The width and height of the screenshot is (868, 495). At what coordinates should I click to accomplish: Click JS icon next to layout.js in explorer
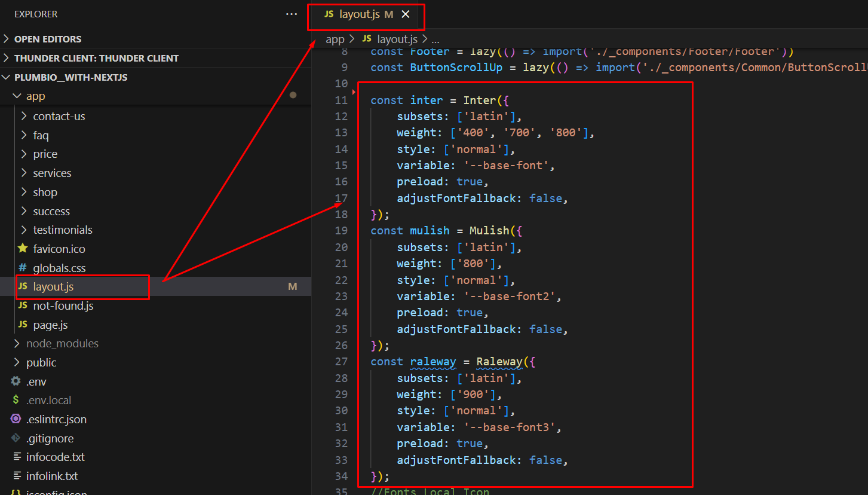(23, 286)
